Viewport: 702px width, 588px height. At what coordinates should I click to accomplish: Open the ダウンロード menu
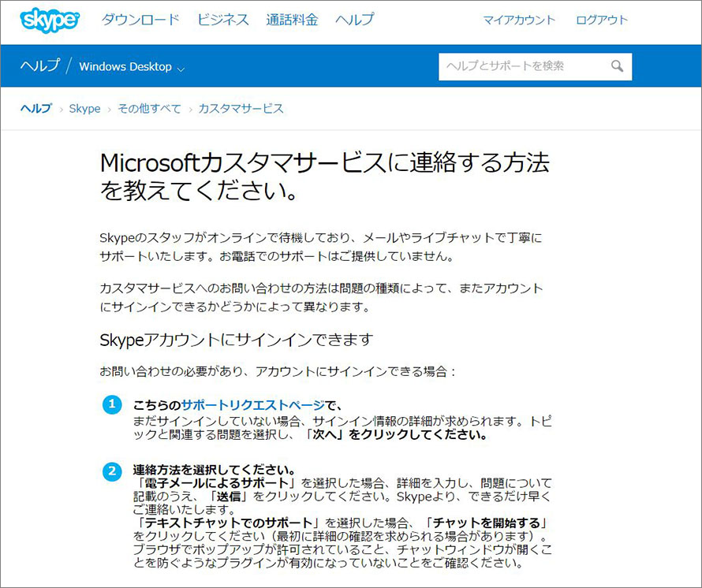click(x=140, y=20)
